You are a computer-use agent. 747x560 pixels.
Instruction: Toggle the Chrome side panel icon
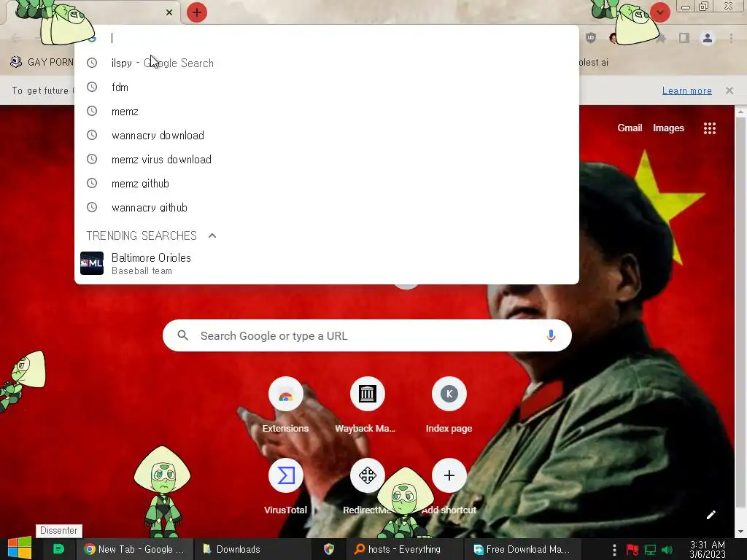pos(684,38)
